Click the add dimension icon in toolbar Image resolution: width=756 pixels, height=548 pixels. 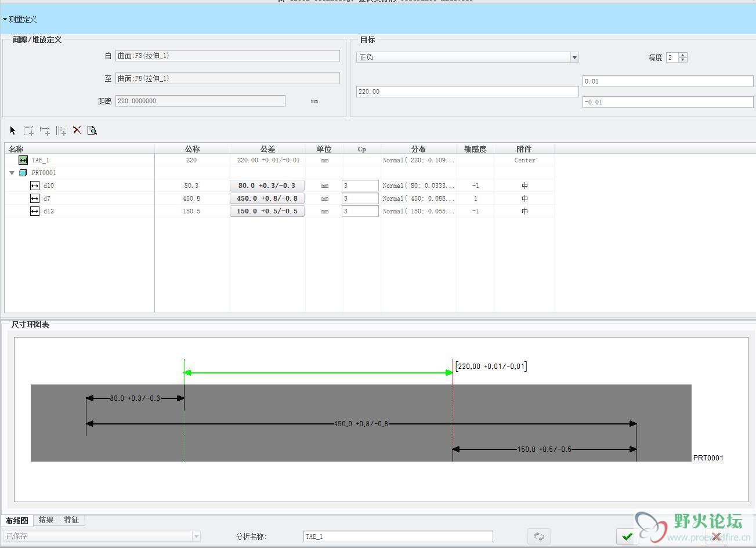point(45,130)
